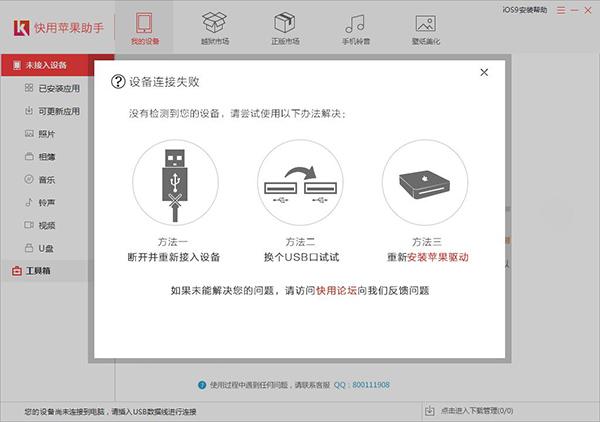Select 未接入设备 in the sidebar
The image size is (600, 422).
(47, 65)
